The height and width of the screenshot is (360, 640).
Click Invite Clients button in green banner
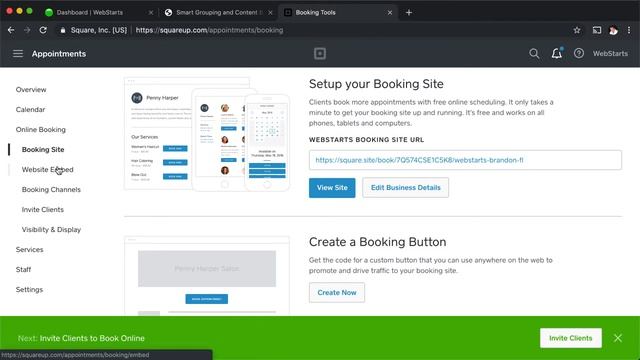(571, 338)
